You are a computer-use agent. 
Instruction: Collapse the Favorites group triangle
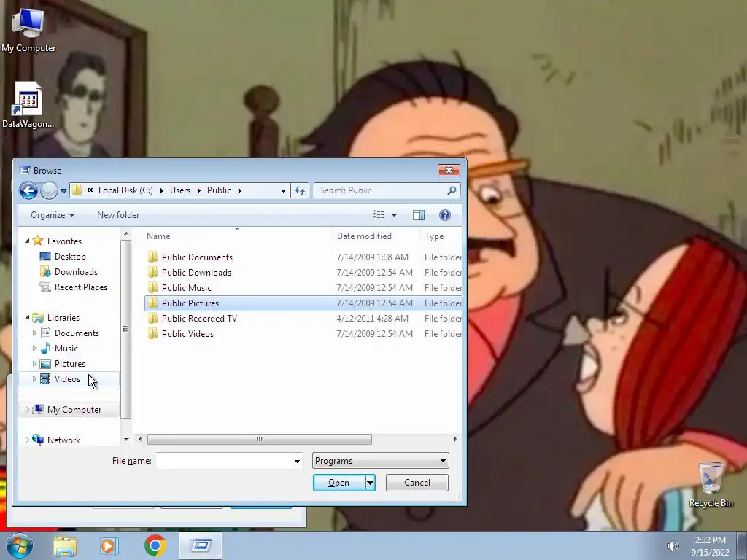coord(27,241)
